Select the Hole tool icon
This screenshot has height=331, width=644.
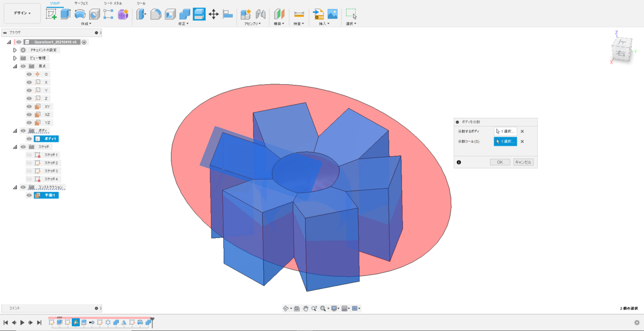tap(94, 15)
